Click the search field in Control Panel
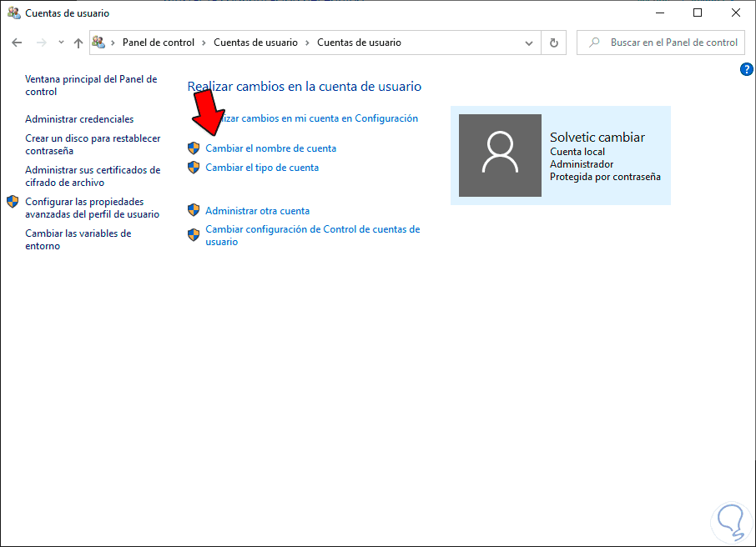 (661, 43)
